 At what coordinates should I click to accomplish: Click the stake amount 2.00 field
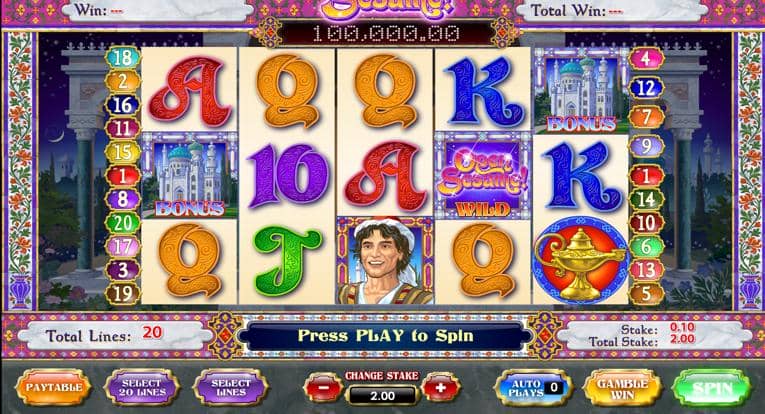click(382, 395)
